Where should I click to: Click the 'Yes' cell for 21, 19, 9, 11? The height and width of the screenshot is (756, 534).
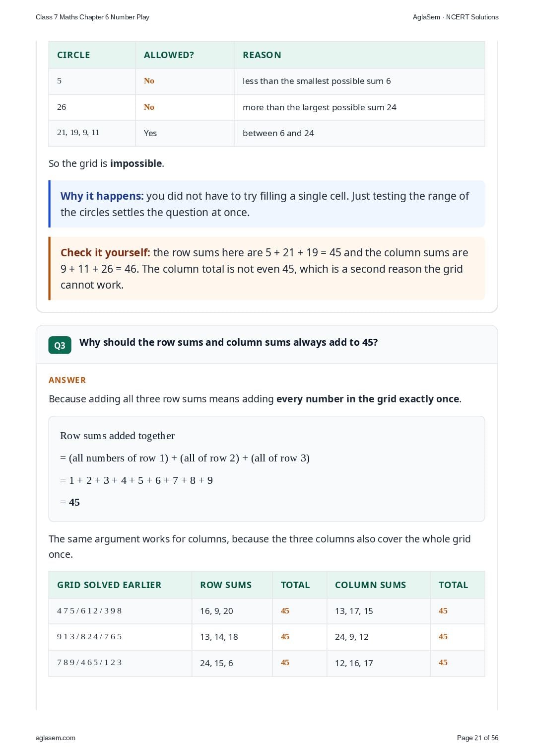[x=150, y=133]
